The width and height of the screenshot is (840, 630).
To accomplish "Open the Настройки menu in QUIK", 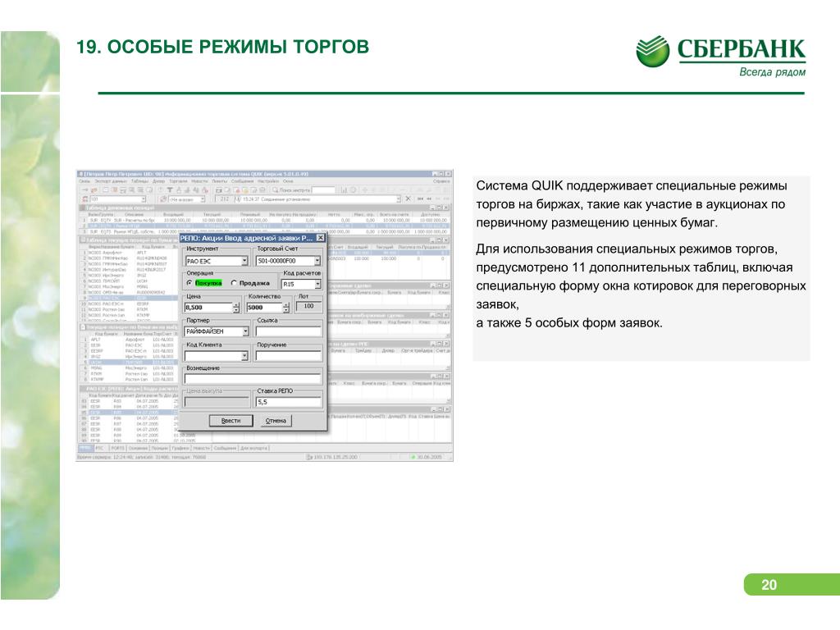I will tap(268, 181).
